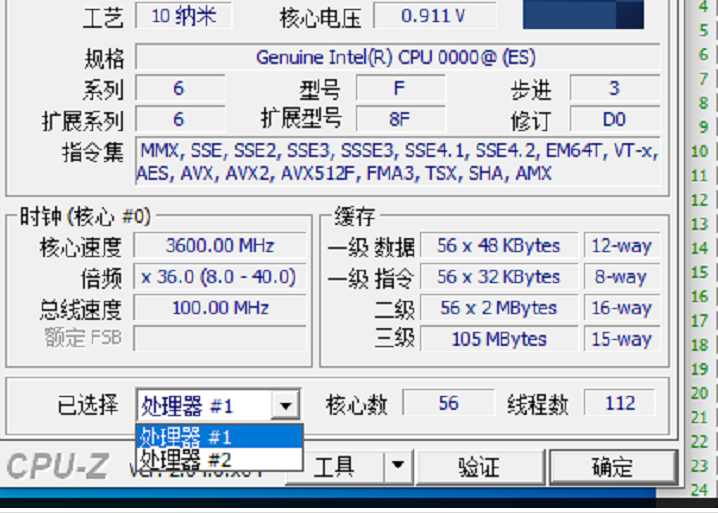Click the 二级 value 56 x 2 MBytes
718x513 pixels.
click(x=499, y=308)
